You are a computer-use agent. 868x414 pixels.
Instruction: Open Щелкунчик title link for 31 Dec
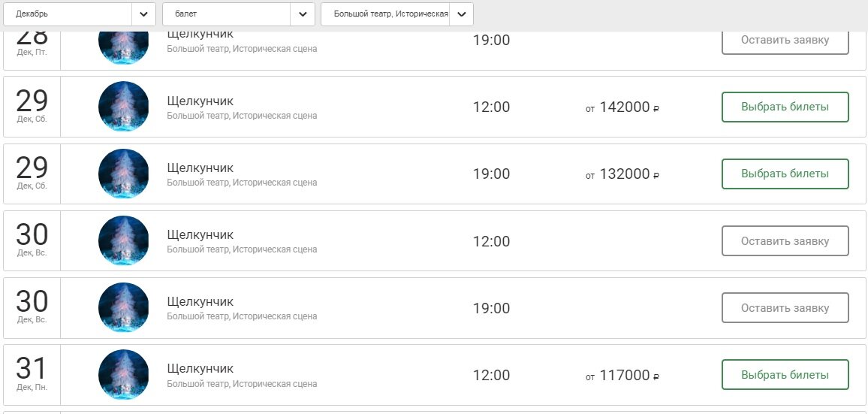click(x=200, y=369)
